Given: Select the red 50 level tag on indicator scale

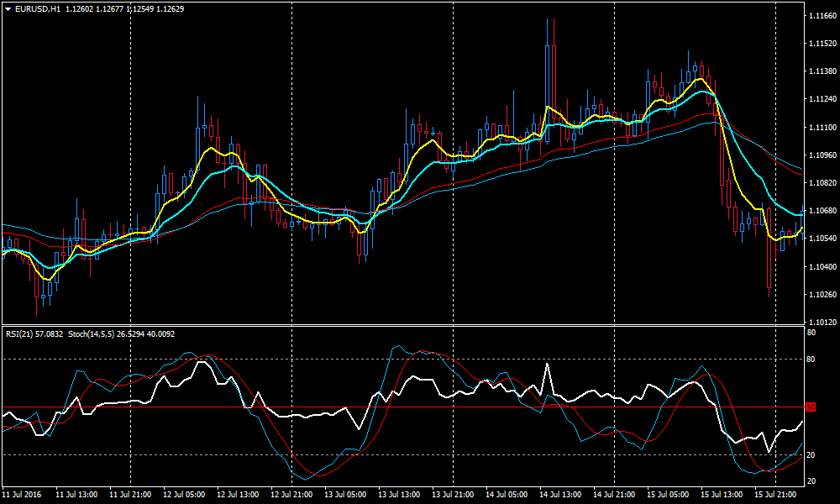Looking at the screenshot, I should (811, 407).
